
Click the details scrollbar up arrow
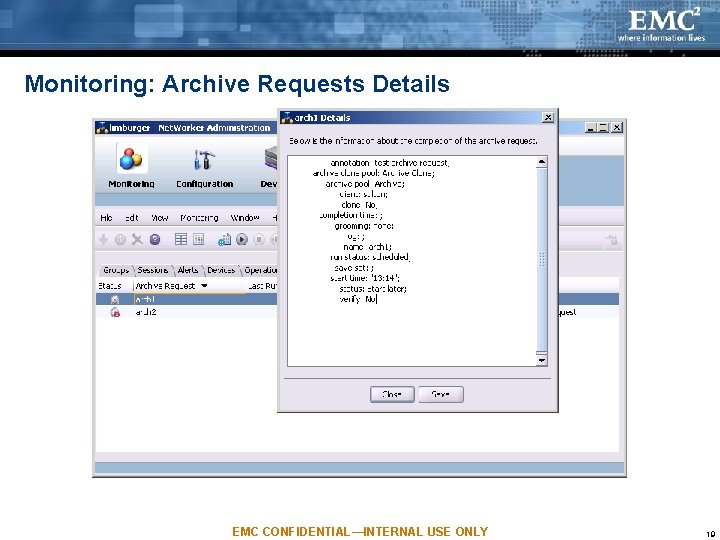[542, 162]
